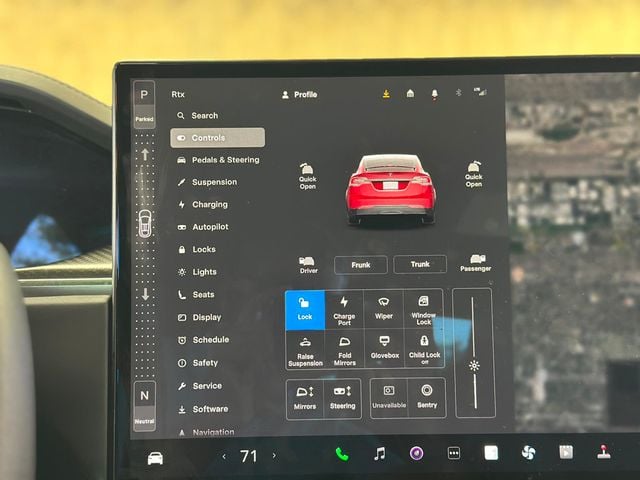Select the partially visible Navigation item
The height and width of the screenshot is (480, 640).
(206, 432)
